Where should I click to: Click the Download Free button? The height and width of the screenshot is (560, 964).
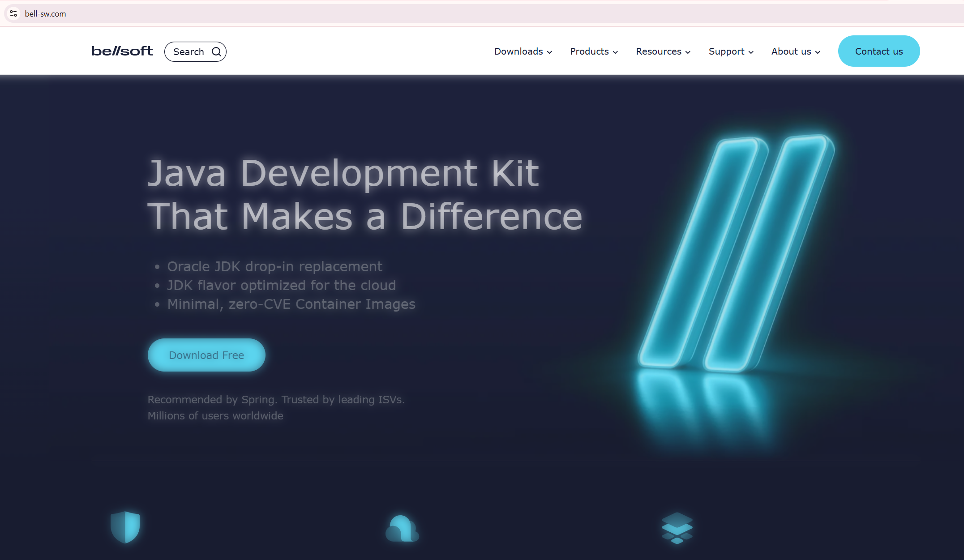click(206, 355)
